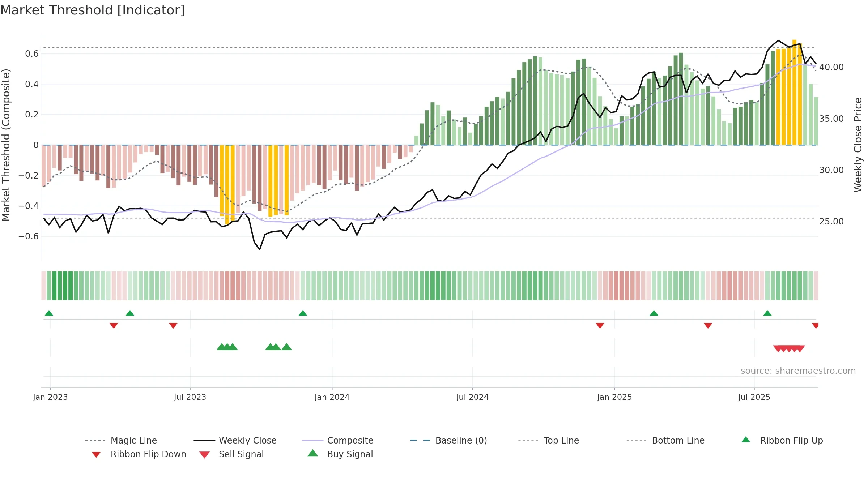The image size is (868, 488).
Task: Click the Ribbon Flip Up marker in July 2025
Action: pyautogui.click(x=767, y=313)
